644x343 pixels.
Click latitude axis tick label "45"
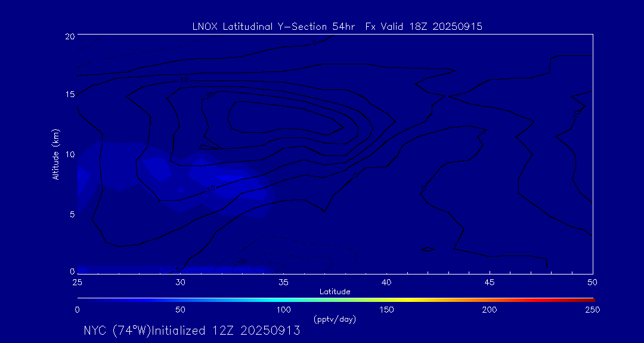[490, 283]
